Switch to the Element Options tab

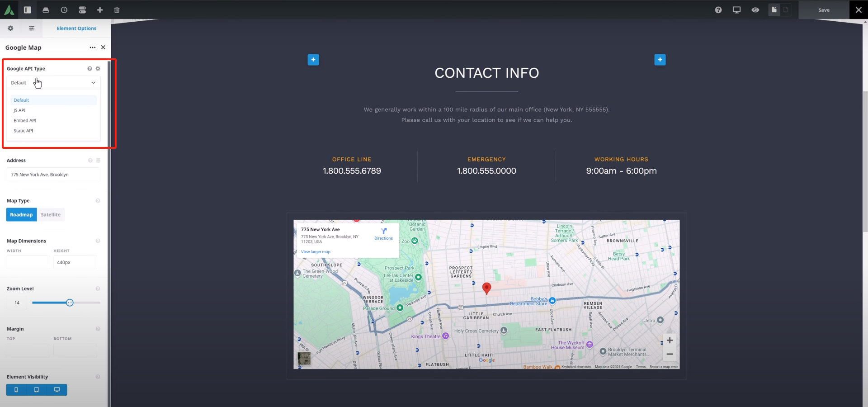[76, 28]
